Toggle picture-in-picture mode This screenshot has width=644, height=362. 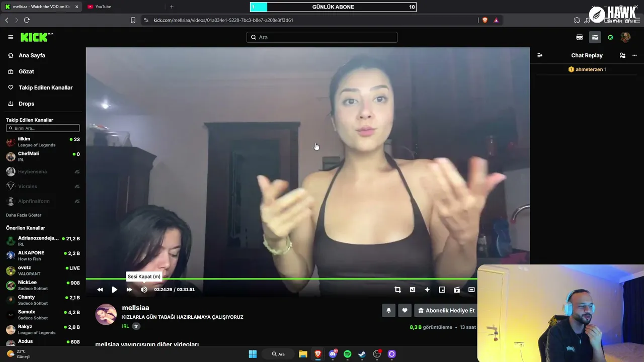[442, 290]
